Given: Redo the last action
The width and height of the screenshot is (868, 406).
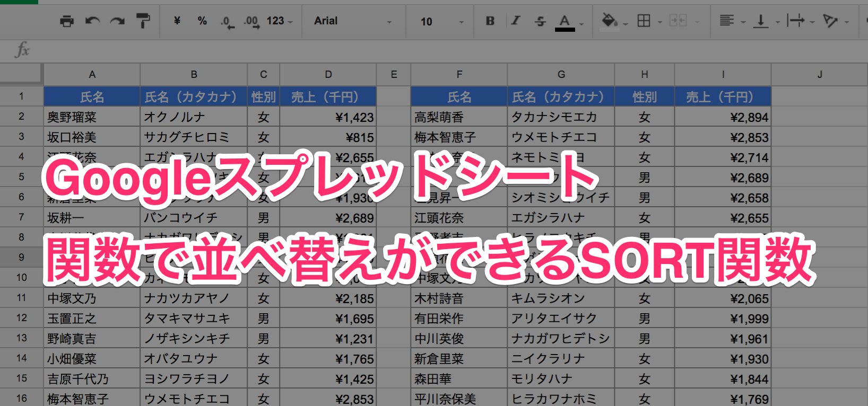Looking at the screenshot, I should (117, 21).
